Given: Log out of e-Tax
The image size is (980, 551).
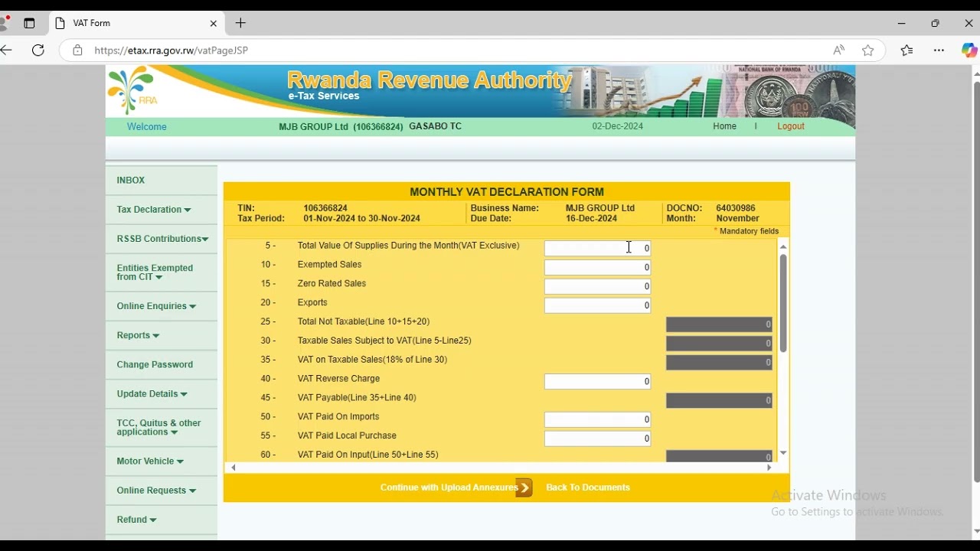Looking at the screenshot, I should (x=791, y=126).
